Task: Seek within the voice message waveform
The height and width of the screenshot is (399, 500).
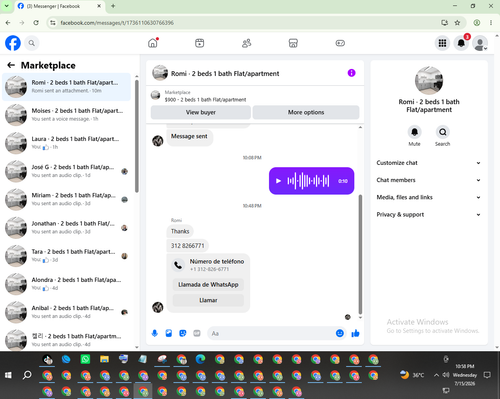Action: [308, 181]
